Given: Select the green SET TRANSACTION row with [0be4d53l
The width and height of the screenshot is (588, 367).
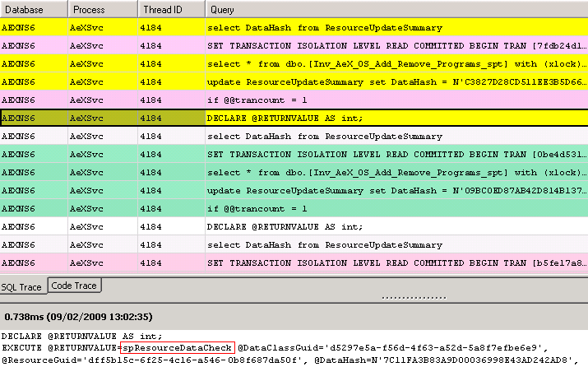Looking at the screenshot, I should [395, 154].
